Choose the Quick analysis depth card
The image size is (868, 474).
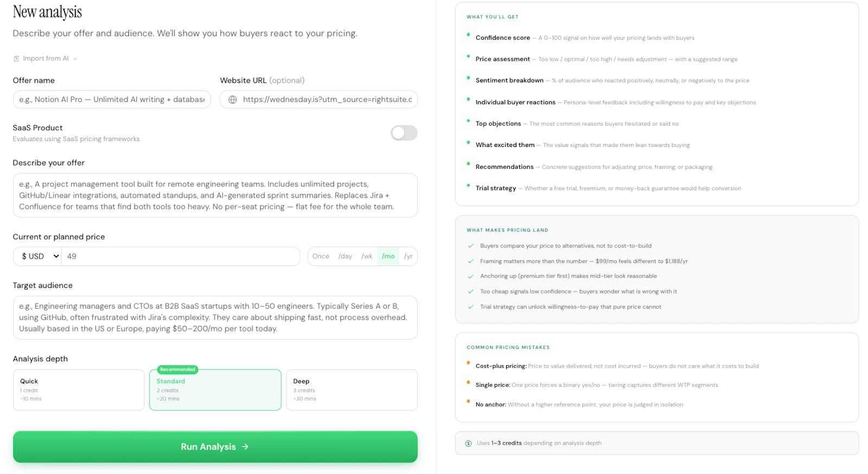click(78, 389)
